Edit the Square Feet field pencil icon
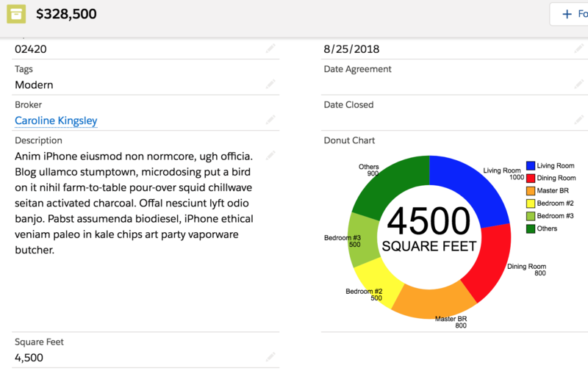 coord(270,357)
